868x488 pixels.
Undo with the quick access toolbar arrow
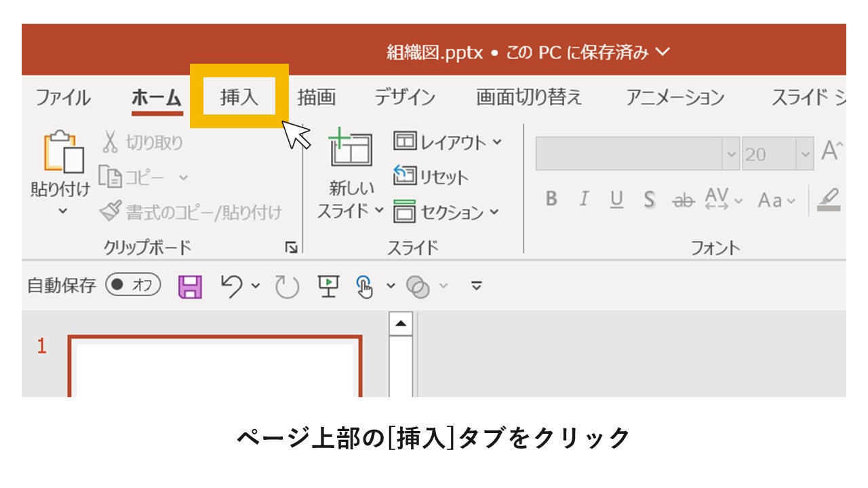(x=231, y=285)
